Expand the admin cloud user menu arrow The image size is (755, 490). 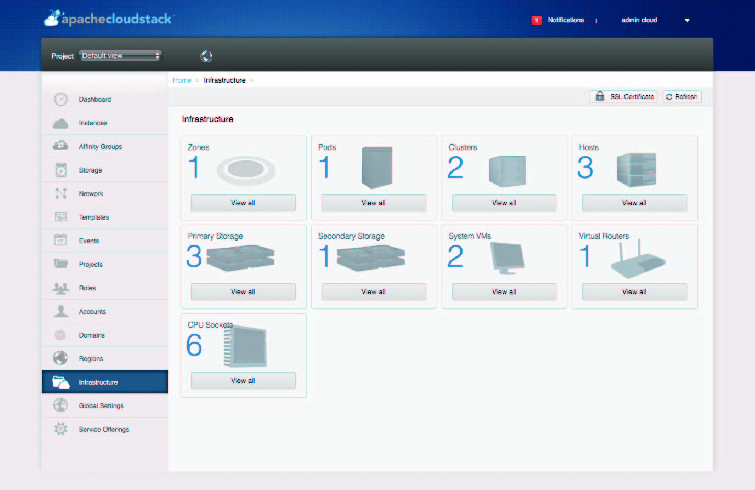pyautogui.click(x=687, y=20)
